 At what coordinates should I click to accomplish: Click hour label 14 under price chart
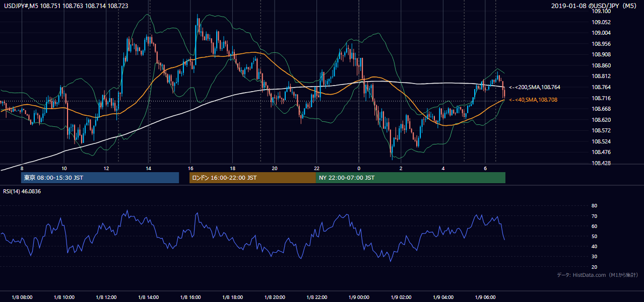pyautogui.click(x=148, y=168)
